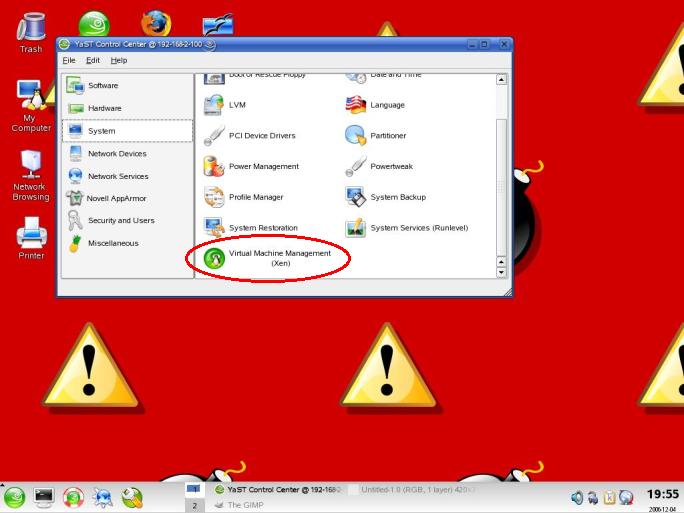Image resolution: width=684 pixels, height=513 pixels.
Task: Open the Profile Manager module
Action: tap(243, 197)
